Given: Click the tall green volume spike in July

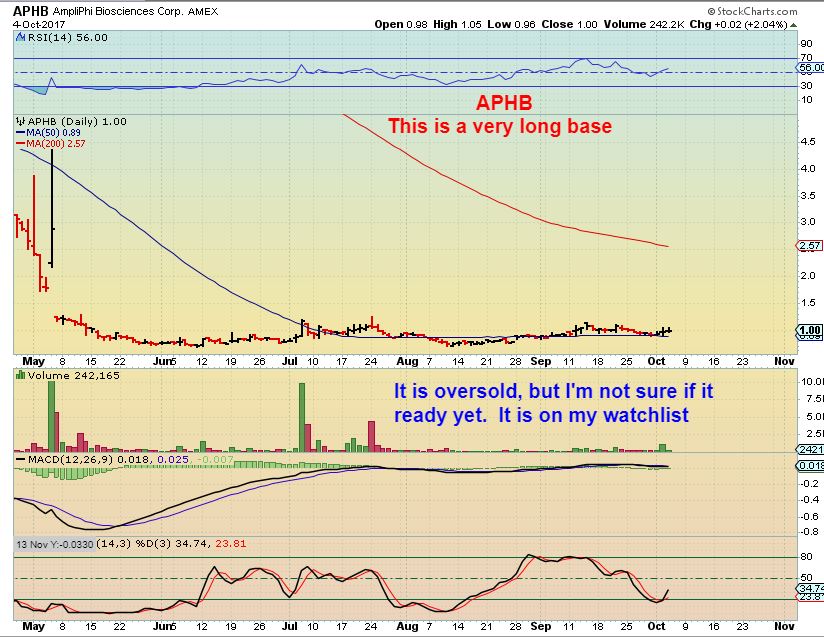Looking at the screenshot, I should 302,417.
